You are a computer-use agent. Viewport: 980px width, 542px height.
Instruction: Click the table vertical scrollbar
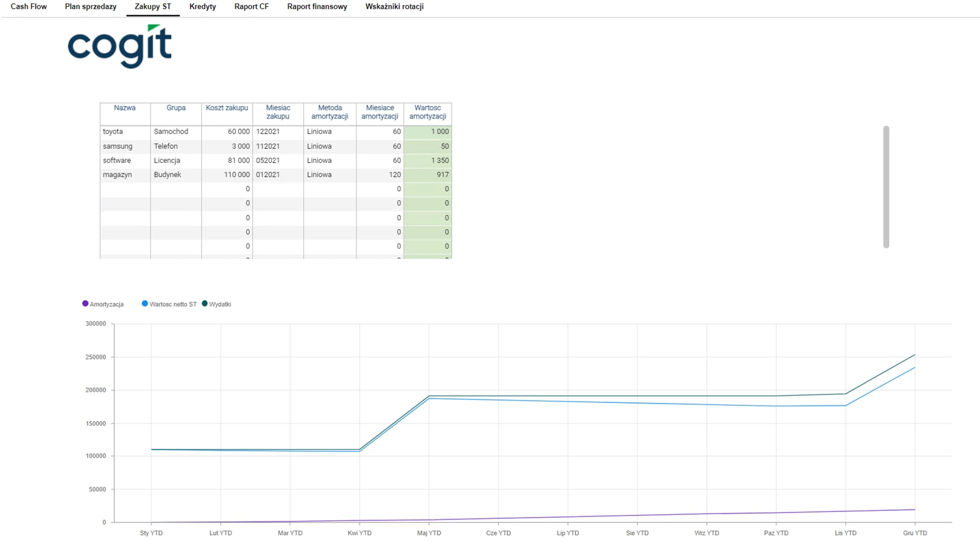click(886, 187)
